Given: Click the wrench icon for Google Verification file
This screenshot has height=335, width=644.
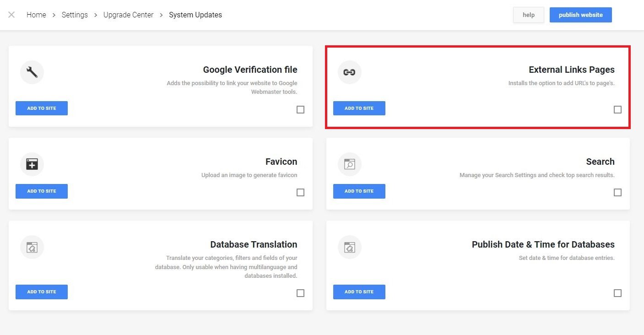Looking at the screenshot, I should click(32, 72).
